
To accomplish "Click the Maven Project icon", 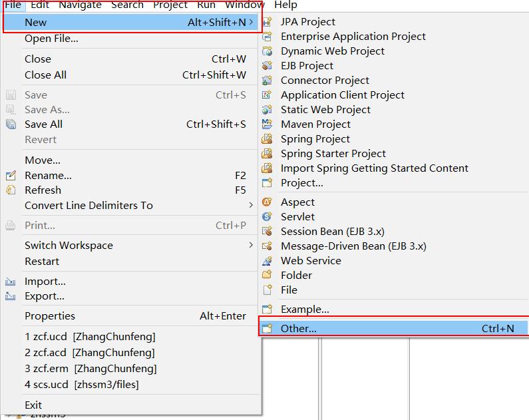I will click(x=267, y=124).
